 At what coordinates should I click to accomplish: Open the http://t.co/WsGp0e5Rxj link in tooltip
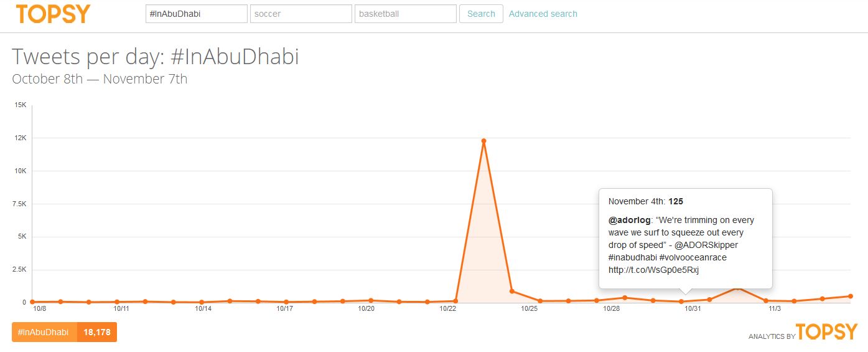click(653, 270)
